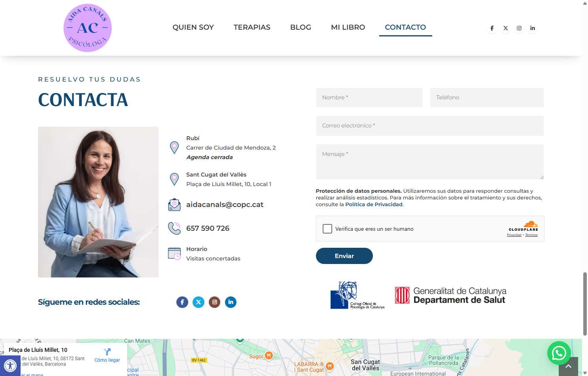This screenshot has width=588, height=376.
Task: Open the WhatsApp chat bubble
Action: [x=559, y=353]
